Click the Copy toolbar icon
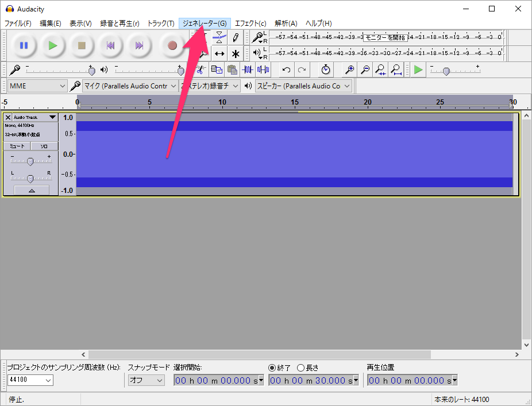 pyautogui.click(x=217, y=70)
